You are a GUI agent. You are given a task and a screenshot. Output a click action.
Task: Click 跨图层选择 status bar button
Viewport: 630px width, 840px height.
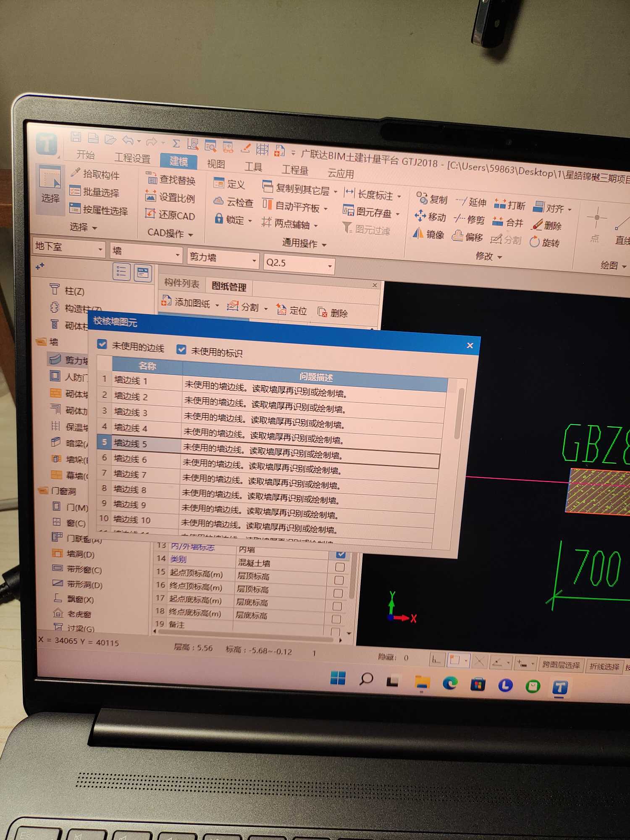click(561, 665)
